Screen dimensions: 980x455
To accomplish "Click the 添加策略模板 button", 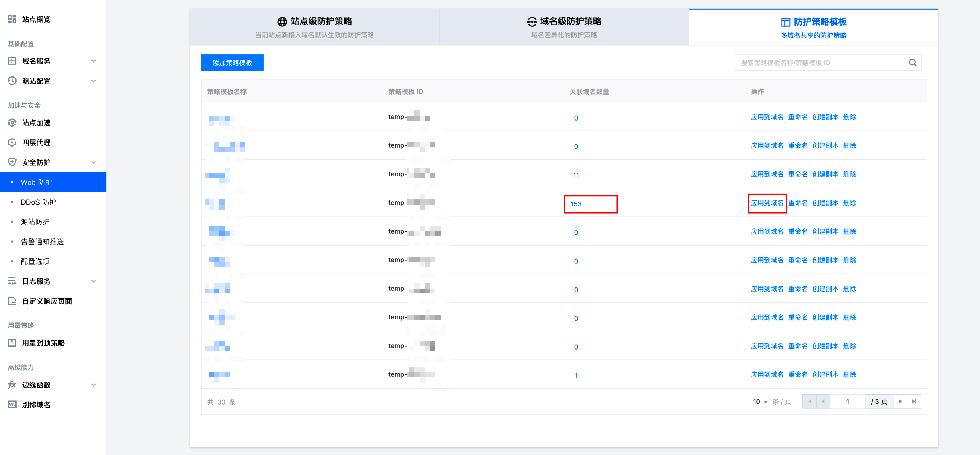I will click(x=232, y=63).
